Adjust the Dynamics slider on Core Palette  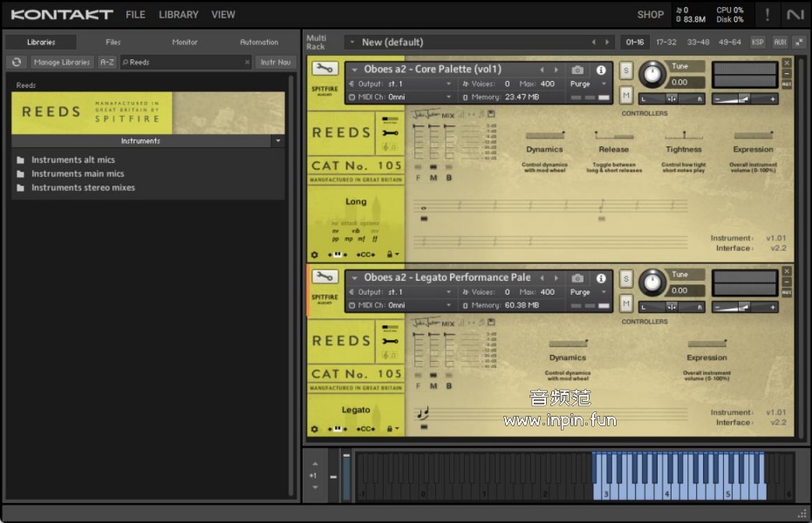[544, 136]
